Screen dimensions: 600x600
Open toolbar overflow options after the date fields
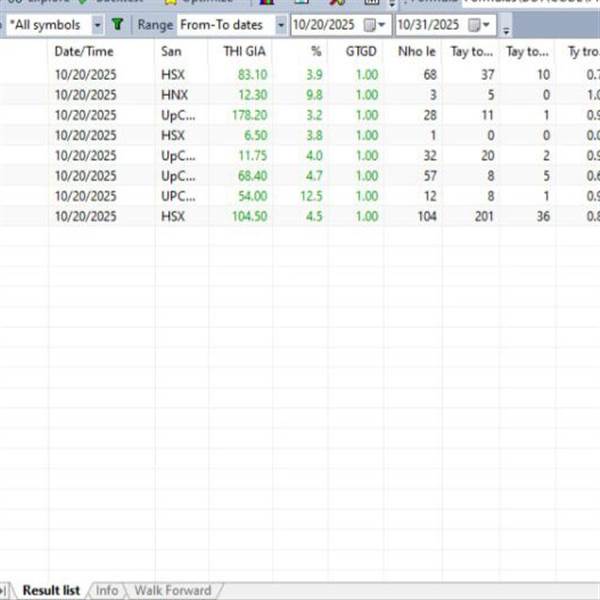coord(506,31)
